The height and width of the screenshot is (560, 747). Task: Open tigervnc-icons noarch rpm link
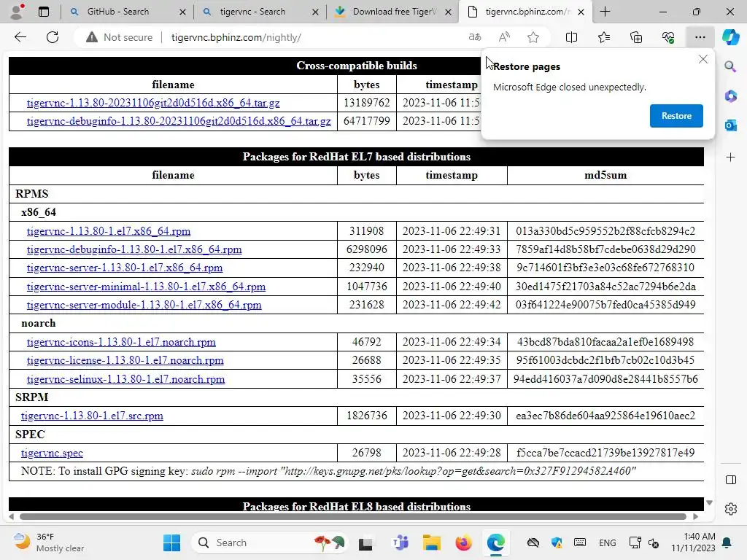(121, 342)
